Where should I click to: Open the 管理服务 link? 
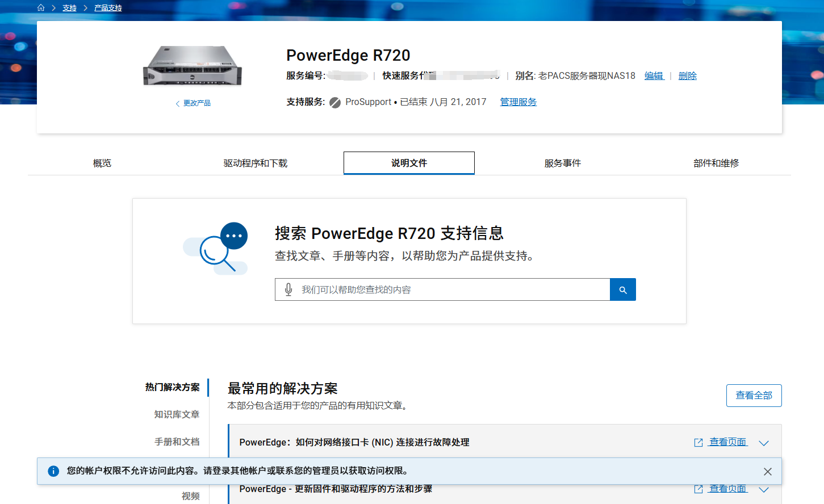click(x=518, y=102)
